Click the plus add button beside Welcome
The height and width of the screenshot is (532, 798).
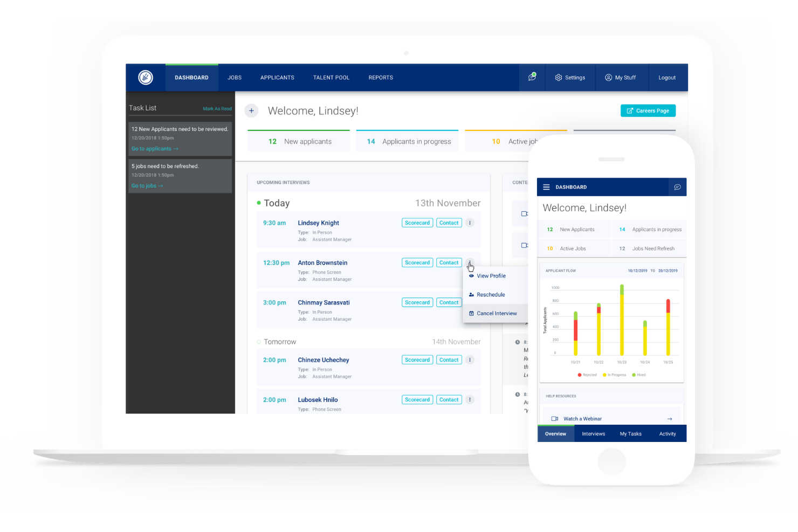[x=251, y=110]
